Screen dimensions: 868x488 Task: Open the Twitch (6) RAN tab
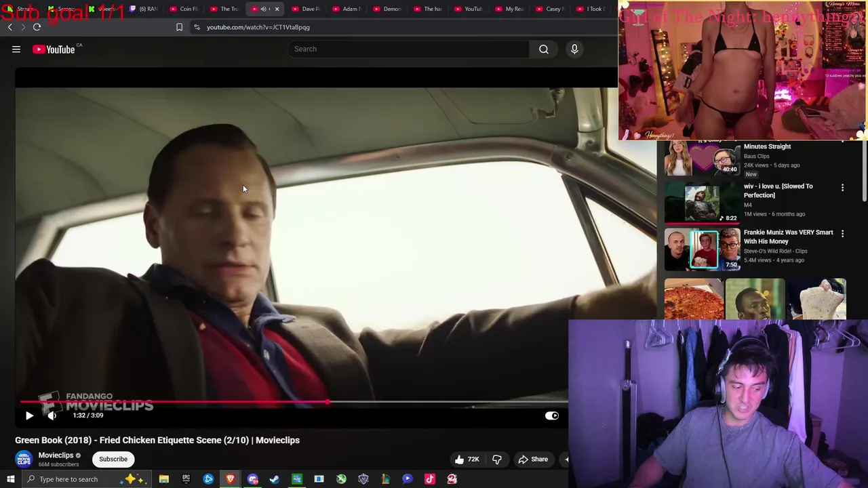tap(143, 9)
